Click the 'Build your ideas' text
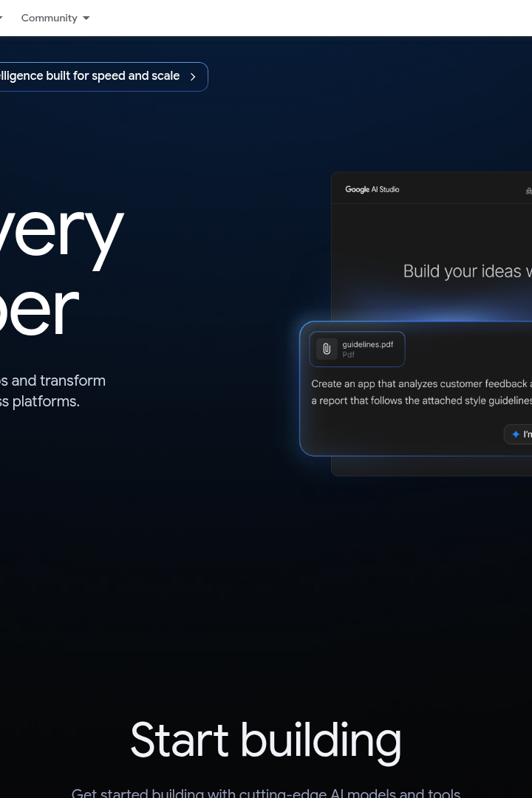The width and height of the screenshot is (532, 798). click(467, 271)
